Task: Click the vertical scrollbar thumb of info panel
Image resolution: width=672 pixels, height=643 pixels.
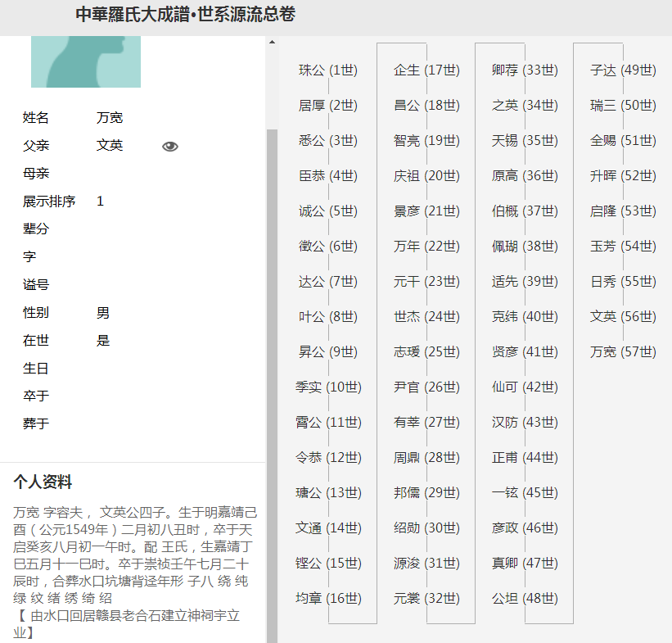Action: (272, 386)
